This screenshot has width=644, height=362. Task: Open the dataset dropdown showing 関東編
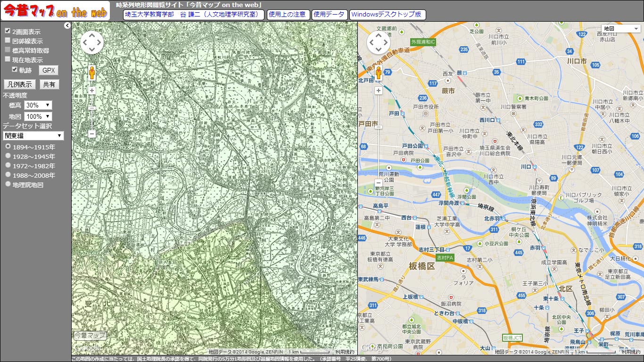pyautogui.click(x=33, y=136)
